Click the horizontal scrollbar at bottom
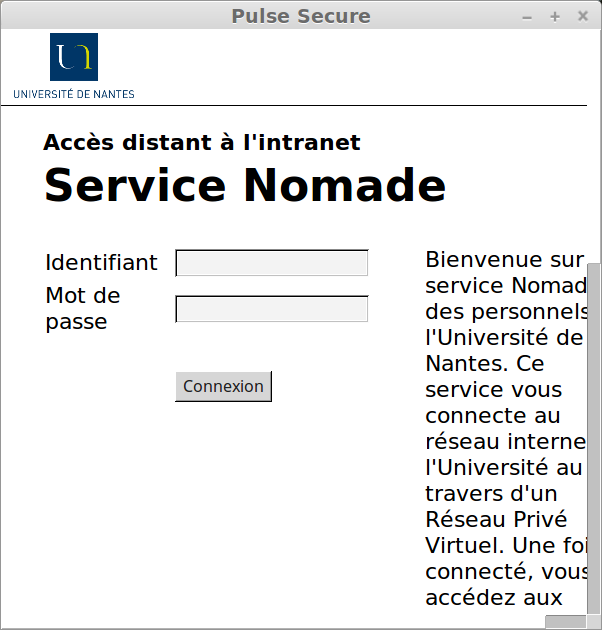This screenshot has width=602, height=630. click(565, 622)
